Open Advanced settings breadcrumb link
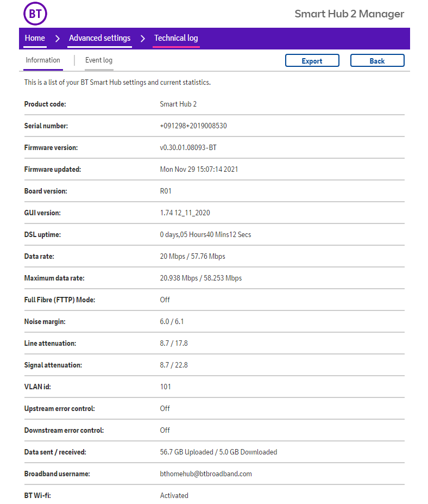Image resolution: width=428 pixels, height=504 pixels. point(99,38)
